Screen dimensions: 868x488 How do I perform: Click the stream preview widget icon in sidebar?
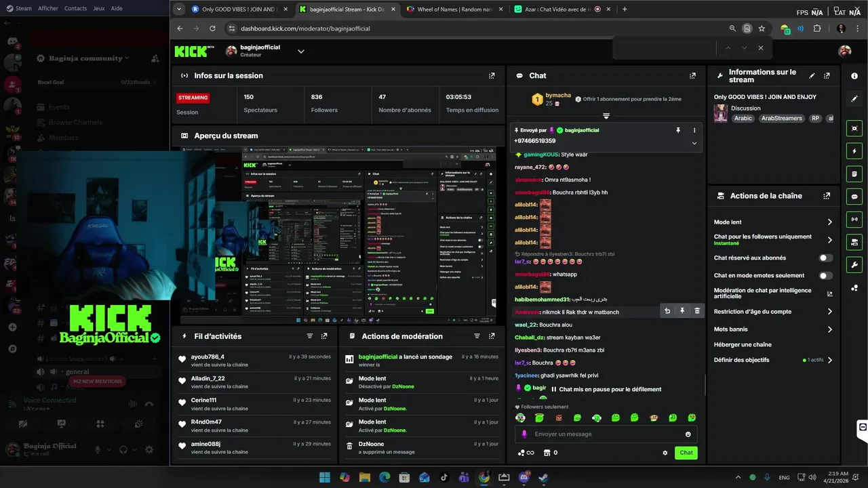(854, 128)
